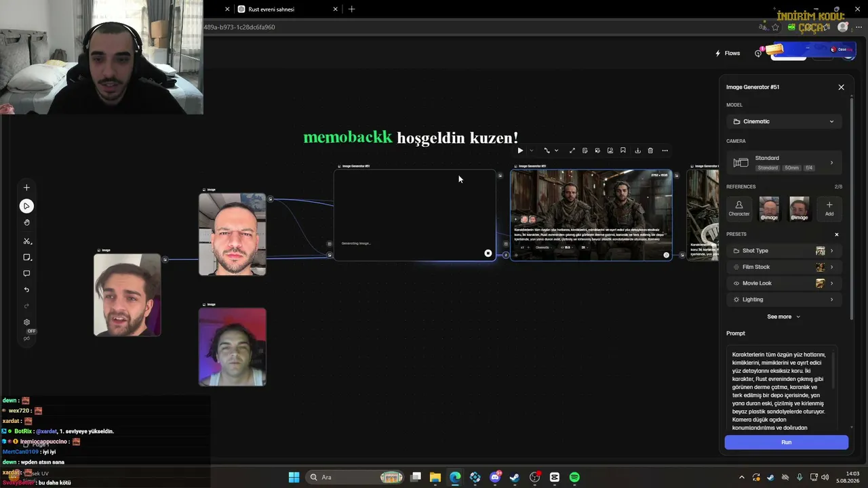
Task: Click the taskbar search box Ara
Action: click(357, 477)
